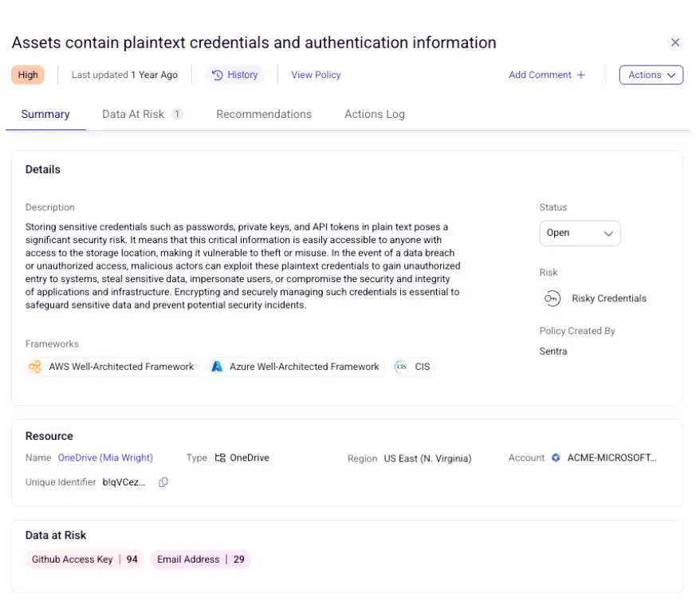Click the High severity badge
Image resolution: width=700 pixels, height=609 pixels.
pyautogui.click(x=28, y=74)
